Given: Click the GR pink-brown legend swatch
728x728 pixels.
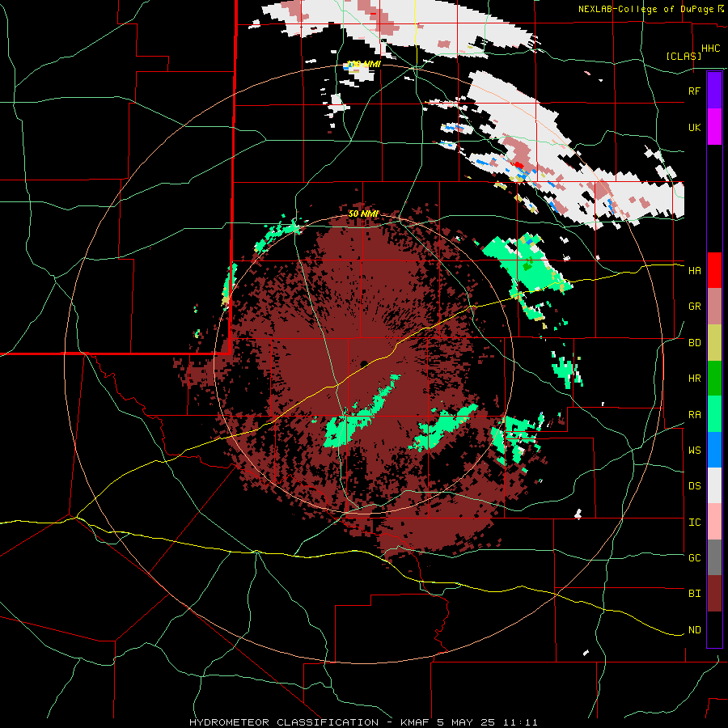Looking at the screenshot, I should point(714,307).
